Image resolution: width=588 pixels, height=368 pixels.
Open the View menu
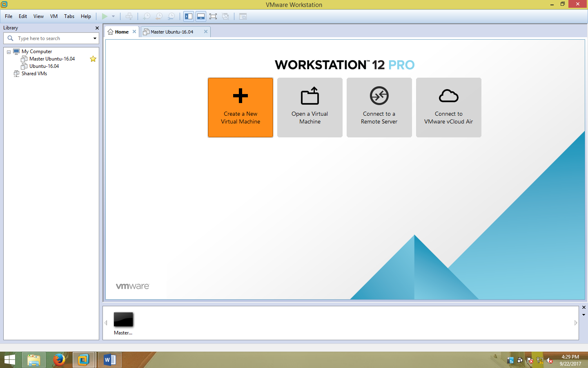(38, 16)
